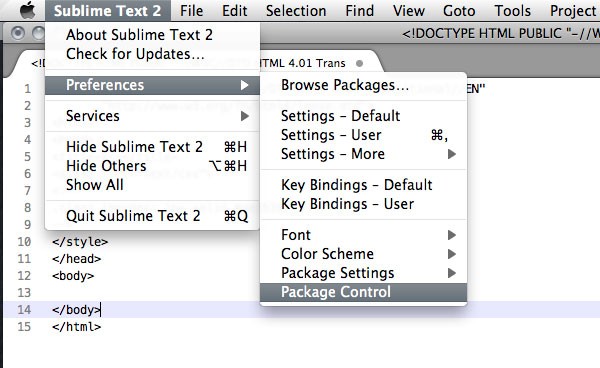Expand the Package Settings arrow
Viewport: 600px width, 368px height.
(x=452, y=273)
